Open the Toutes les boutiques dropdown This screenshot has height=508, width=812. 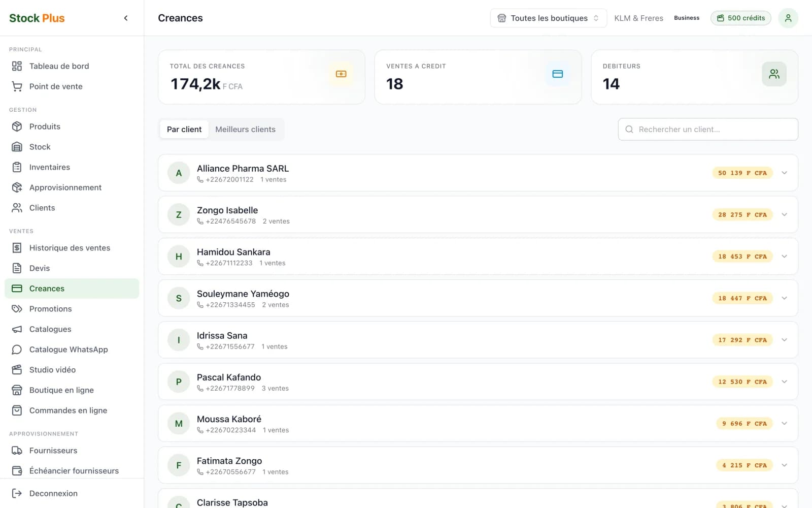(x=548, y=18)
